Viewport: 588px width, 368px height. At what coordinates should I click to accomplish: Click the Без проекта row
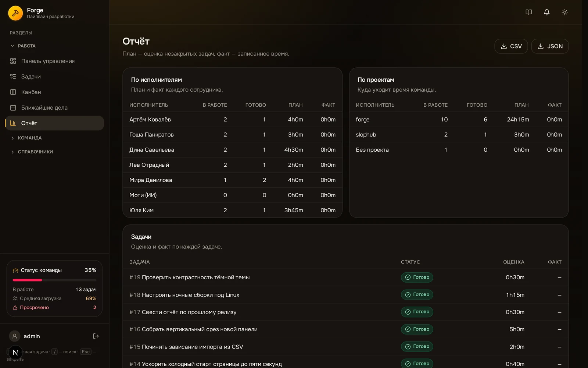[459, 150]
